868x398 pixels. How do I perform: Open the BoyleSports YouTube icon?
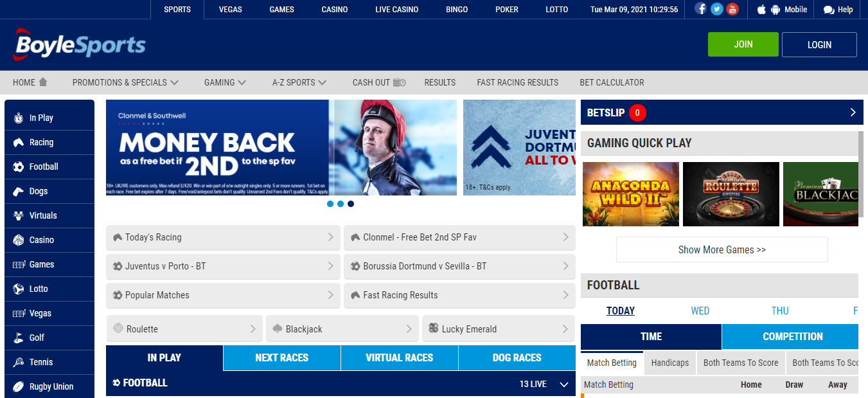tap(732, 9)
